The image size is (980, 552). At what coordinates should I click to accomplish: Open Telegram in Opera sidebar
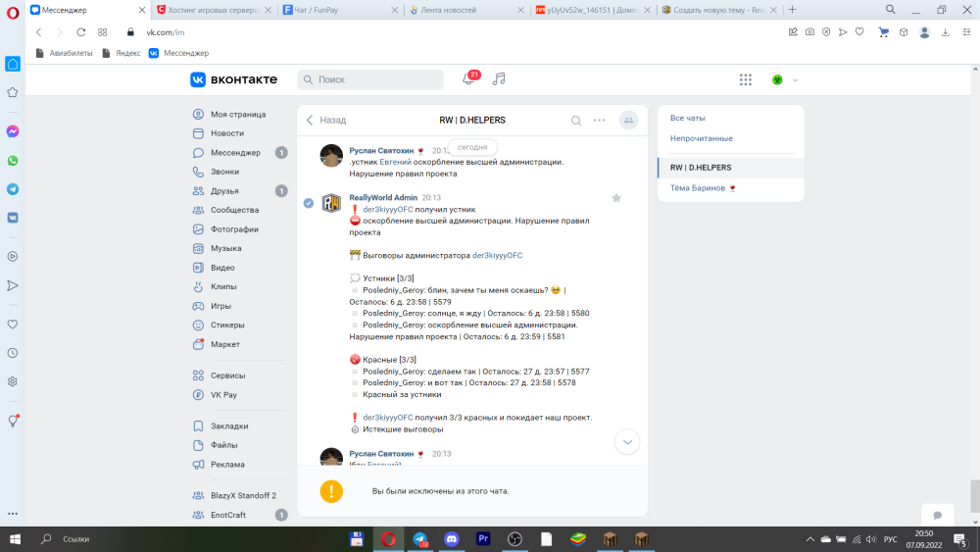pyautogui.click(x=13, y=189)
